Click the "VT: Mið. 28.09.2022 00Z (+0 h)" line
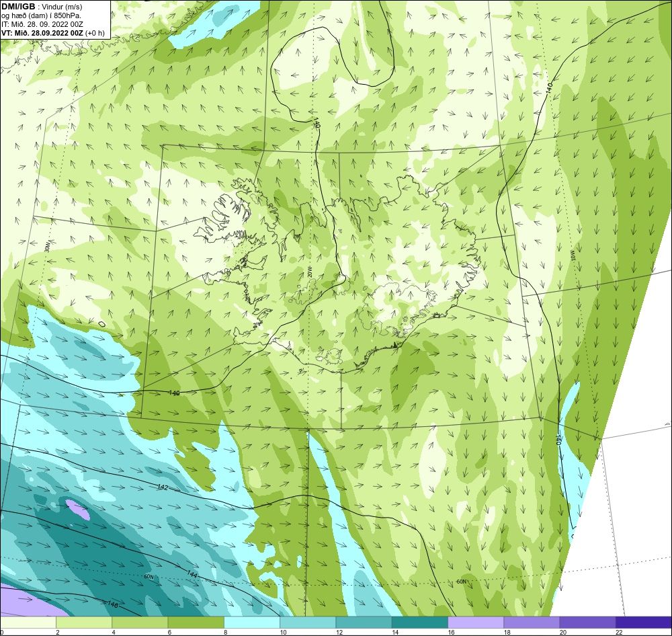The height and width of the screenshot is (636, 672). coord(52,32)
